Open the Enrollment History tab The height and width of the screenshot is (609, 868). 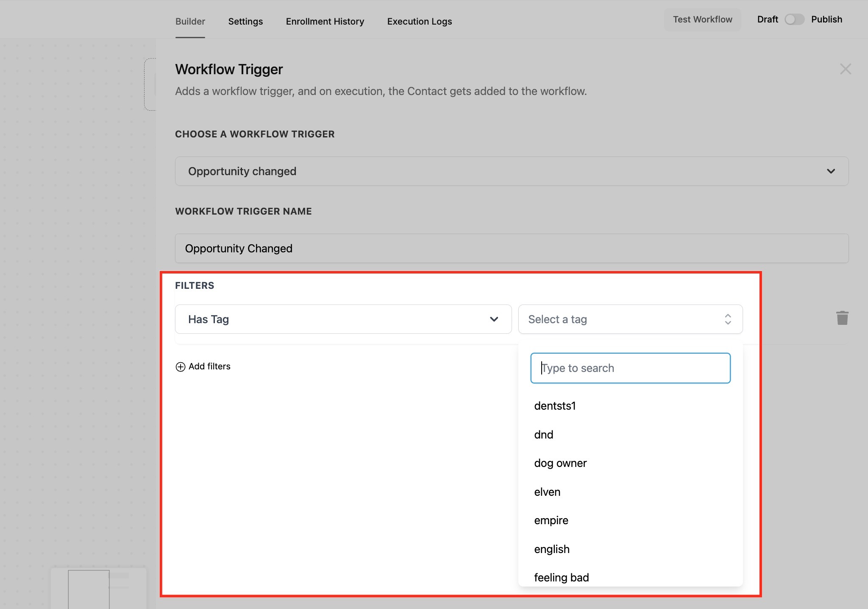pyautogui.click(x=325, y=21)
